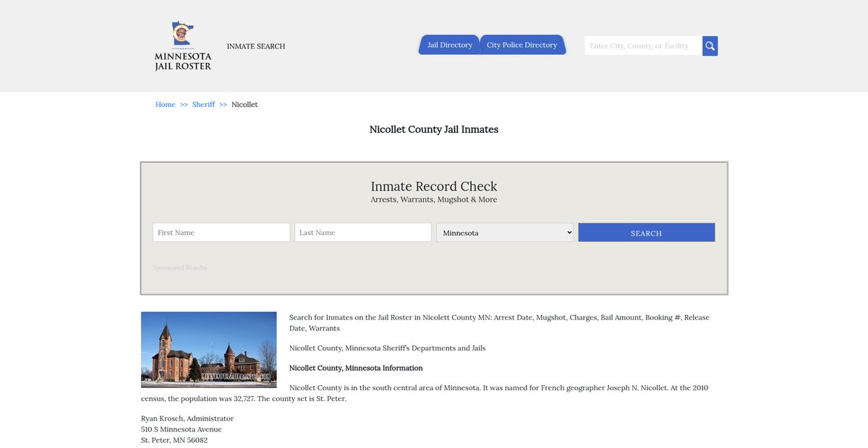Click the Ryan Krosch, Administrator text
This screenshot has height=448, width=868.
[x=187, y=418]
